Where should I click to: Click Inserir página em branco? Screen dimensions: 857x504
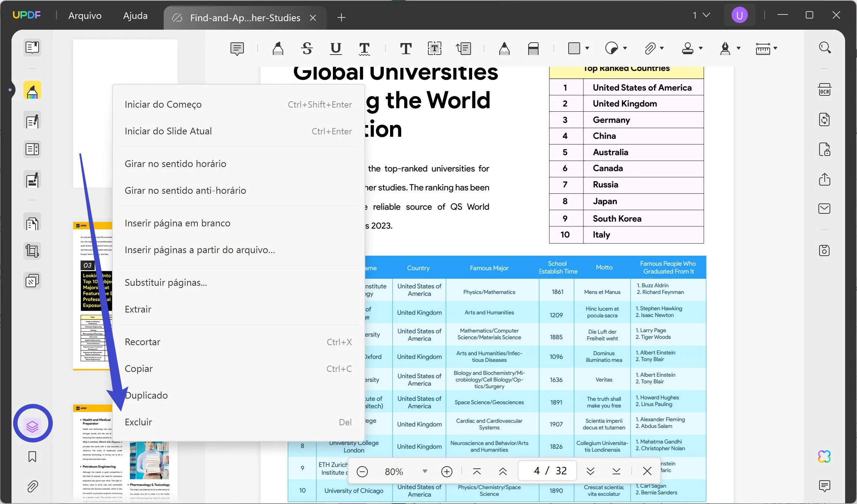177,223
